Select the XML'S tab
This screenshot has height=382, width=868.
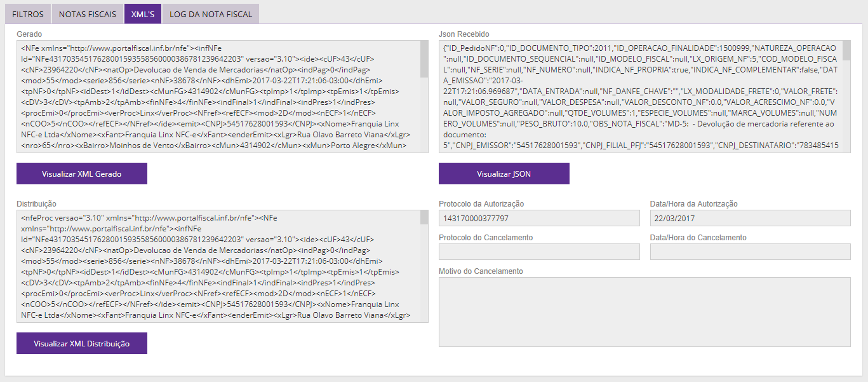point(143,14)
